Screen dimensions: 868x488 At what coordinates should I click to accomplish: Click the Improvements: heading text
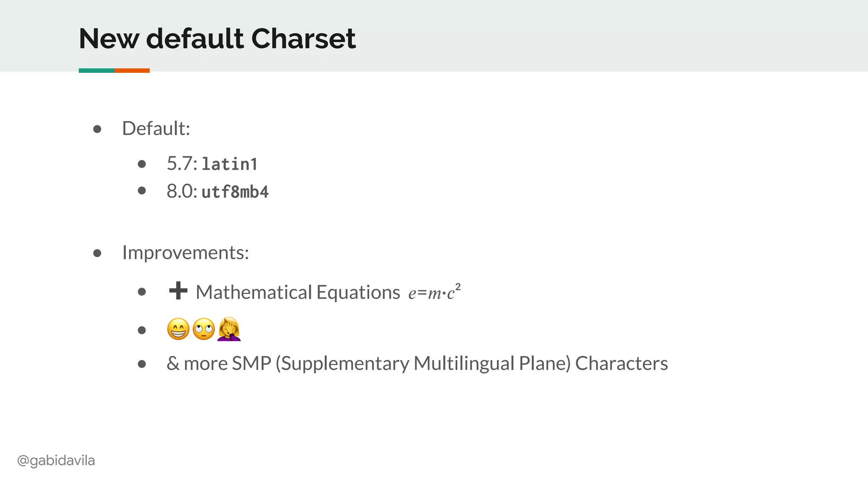pyautogui.click(x=185, y=252)
